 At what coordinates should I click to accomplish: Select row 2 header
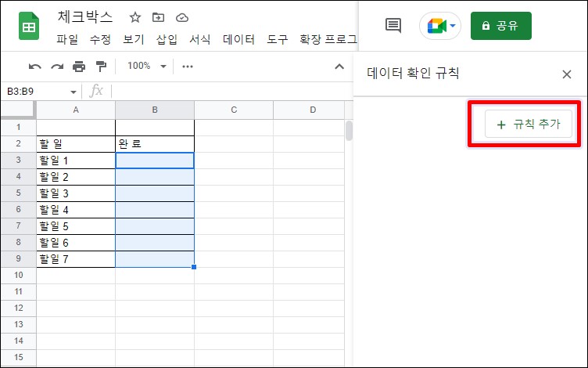tap(19, 144)
